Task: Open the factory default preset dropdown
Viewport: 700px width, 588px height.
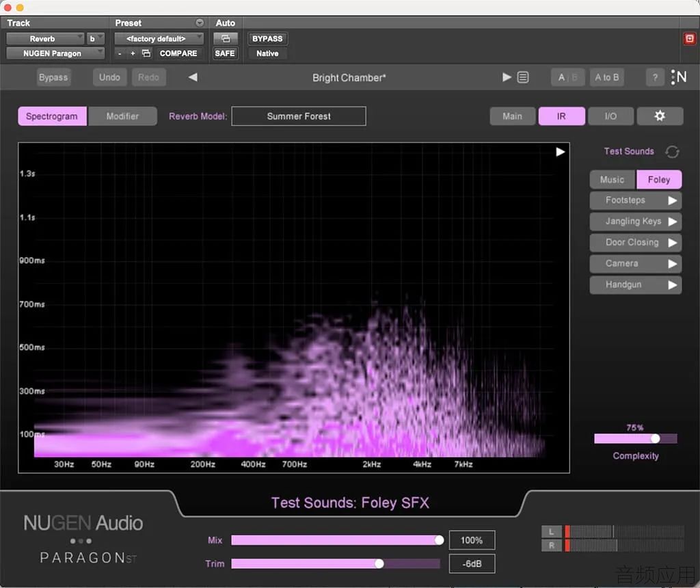Action: pyautogui.click(x=159, y=39)
